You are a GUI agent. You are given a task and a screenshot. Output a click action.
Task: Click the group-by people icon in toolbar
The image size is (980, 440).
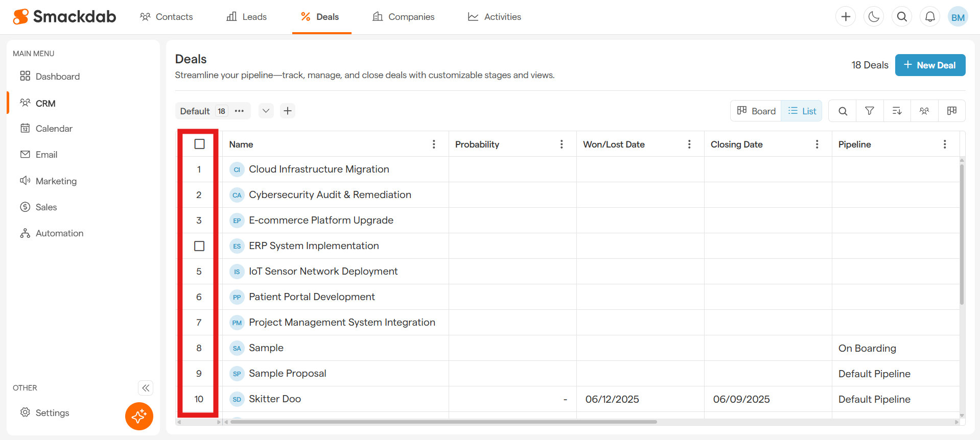point(924,111)
